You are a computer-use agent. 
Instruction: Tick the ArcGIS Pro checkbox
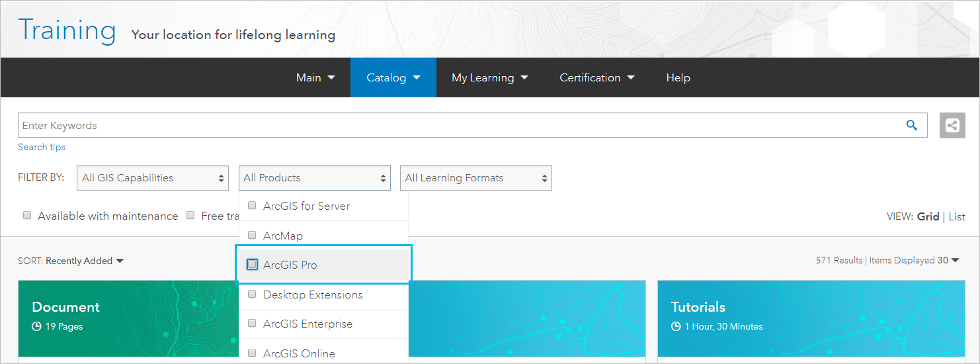tap(252, 264)
